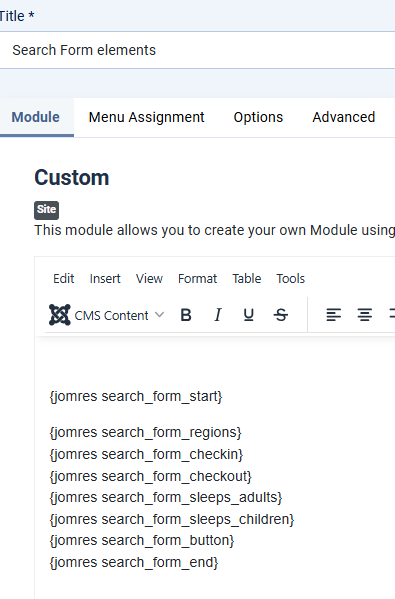
Task: Click the module description text
Action: point(215,230)
